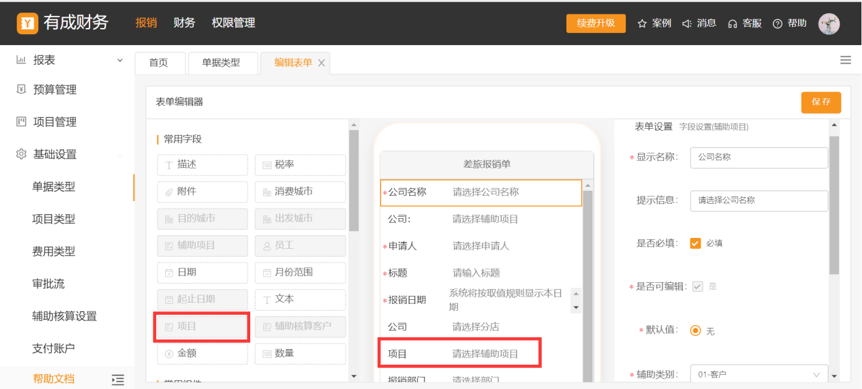Close the 编辑表单 tab

322,63
